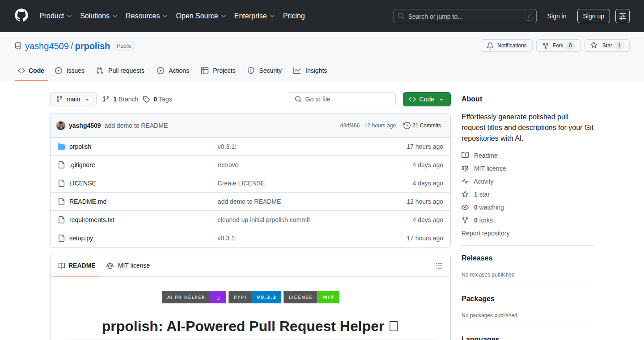Open MIT license link in About sidebar
This screenshot has width=644, height=340.
(x=484, y=168)
